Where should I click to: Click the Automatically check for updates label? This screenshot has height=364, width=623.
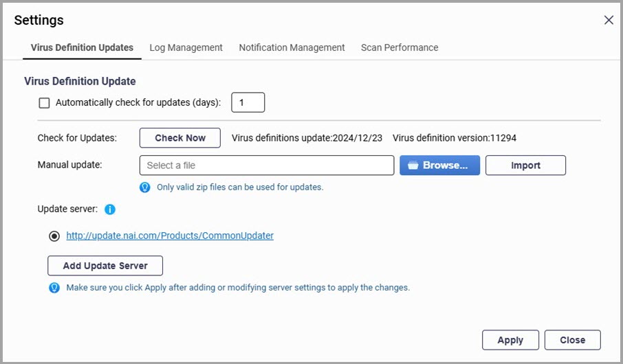[x=138, y=102]
